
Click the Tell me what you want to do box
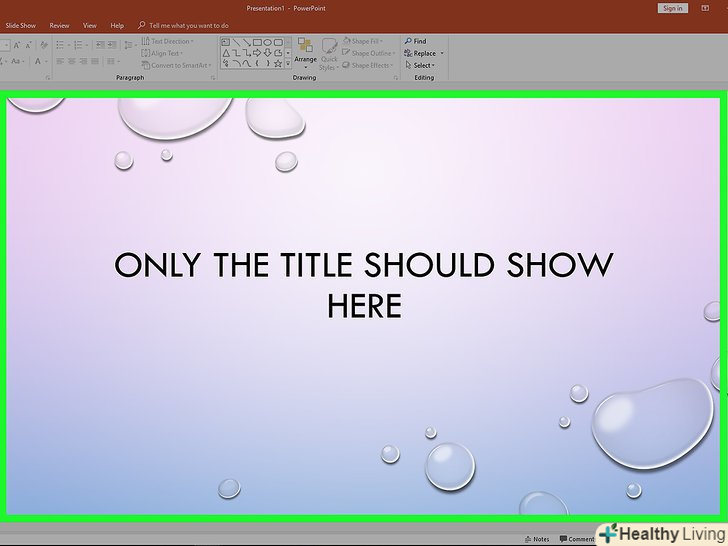(x=183, y=26)
